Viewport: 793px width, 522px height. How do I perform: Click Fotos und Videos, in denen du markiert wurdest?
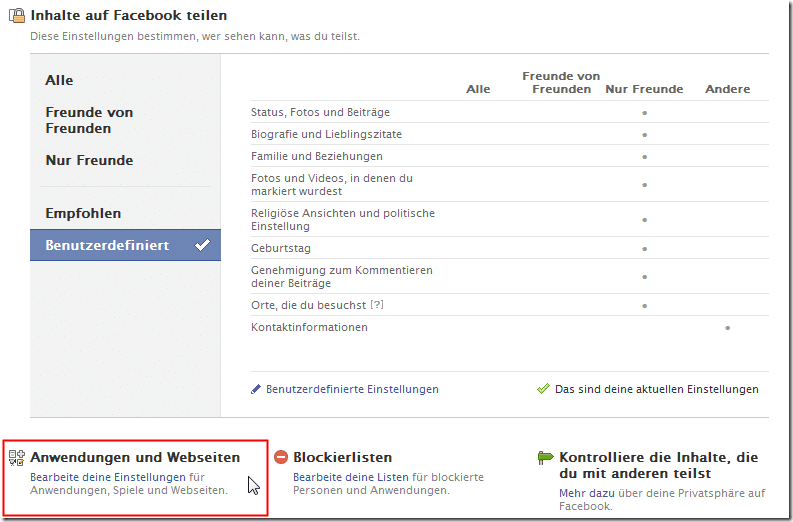pos(332,185)
